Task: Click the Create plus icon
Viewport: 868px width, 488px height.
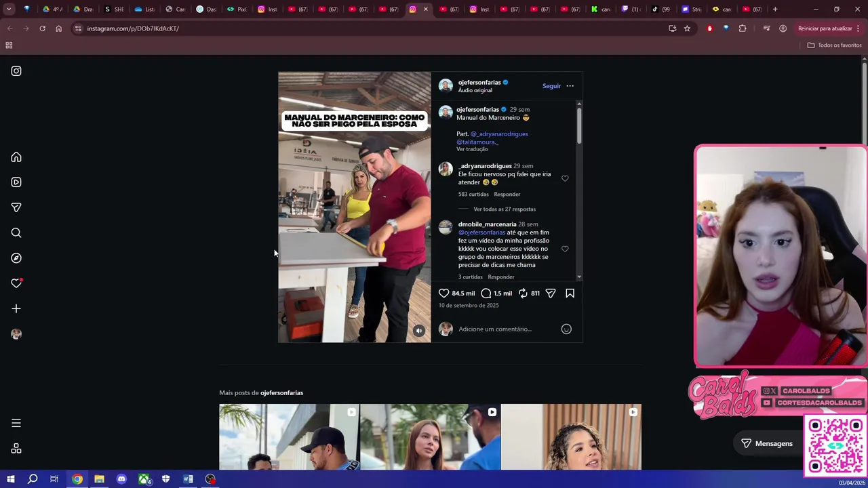Action: click(x=16, y=309)
